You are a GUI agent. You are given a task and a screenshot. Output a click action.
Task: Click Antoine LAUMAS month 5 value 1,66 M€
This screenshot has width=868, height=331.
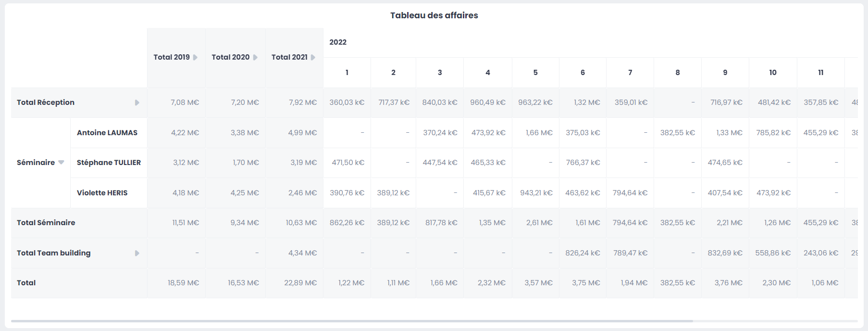tap(539, 133)
